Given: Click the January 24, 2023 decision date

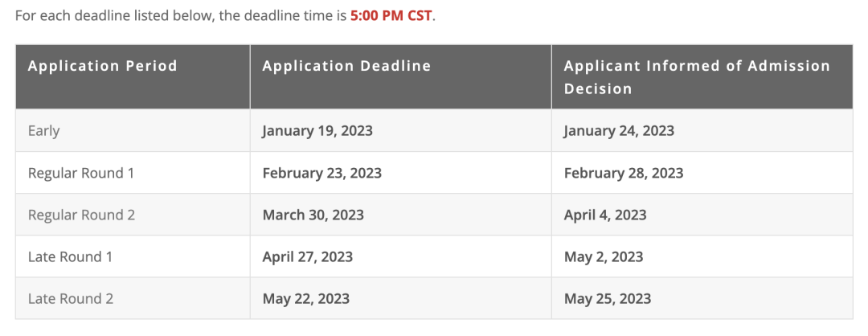Looking at the screenshot, I should (x=619, y=130).
